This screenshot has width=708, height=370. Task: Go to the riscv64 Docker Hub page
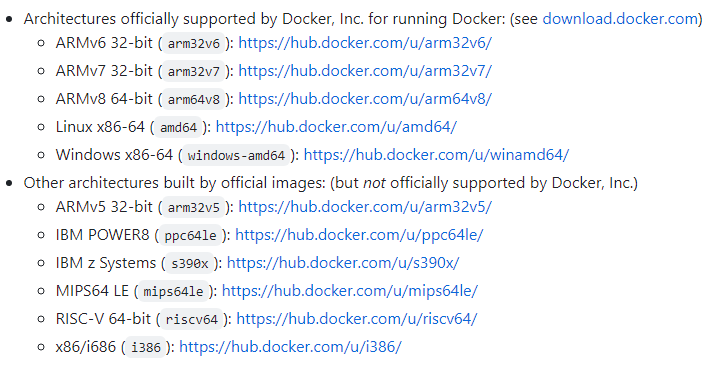point(357,319)
